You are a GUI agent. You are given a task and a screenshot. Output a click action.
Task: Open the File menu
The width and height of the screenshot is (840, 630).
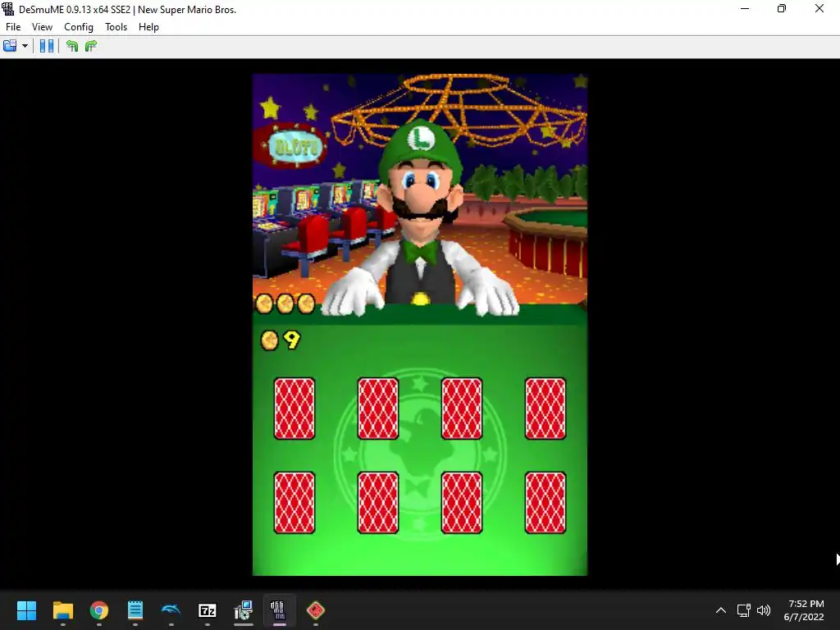tap(13, 27)
